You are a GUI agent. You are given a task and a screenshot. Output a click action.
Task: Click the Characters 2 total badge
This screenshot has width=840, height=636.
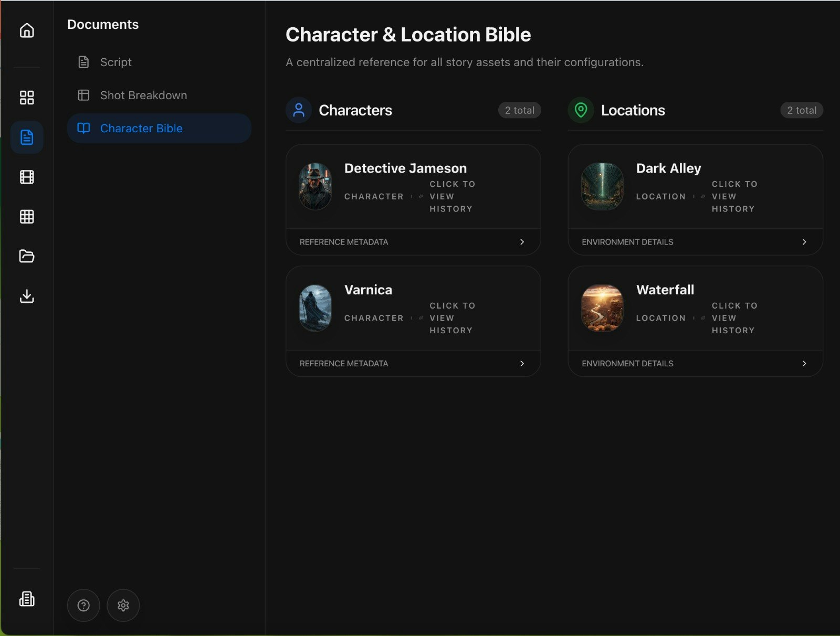(x=519, y=110)
